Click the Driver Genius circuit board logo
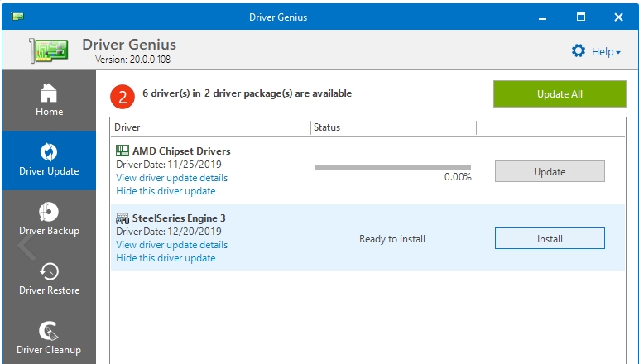639x364 pixels. (x=49, y=50)
